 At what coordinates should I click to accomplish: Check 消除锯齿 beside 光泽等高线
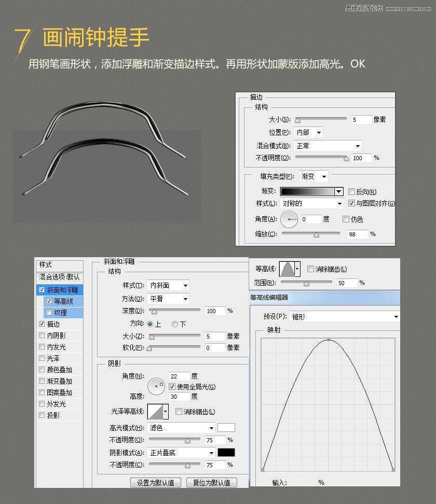point(179,411)
